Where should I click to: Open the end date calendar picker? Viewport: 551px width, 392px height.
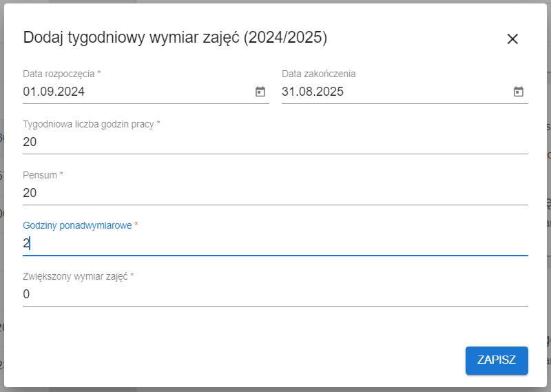[x=519, y=92]
